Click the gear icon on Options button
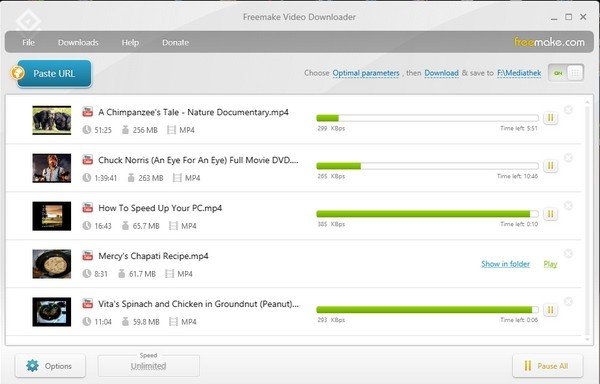The width and height of the screenshot is (600, 384). pos(33,366)
